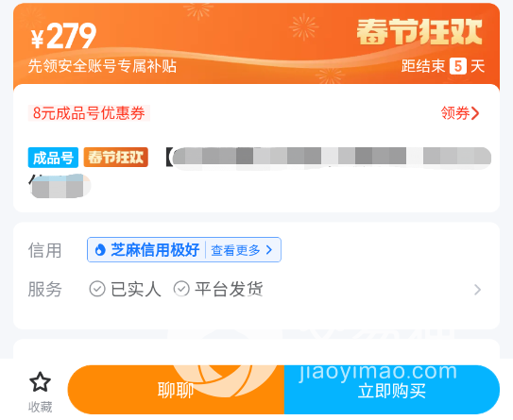Select the 8元成品号优惠券 coupon tag
This screenshot has width=513, height=420.
tap(89, 113)
